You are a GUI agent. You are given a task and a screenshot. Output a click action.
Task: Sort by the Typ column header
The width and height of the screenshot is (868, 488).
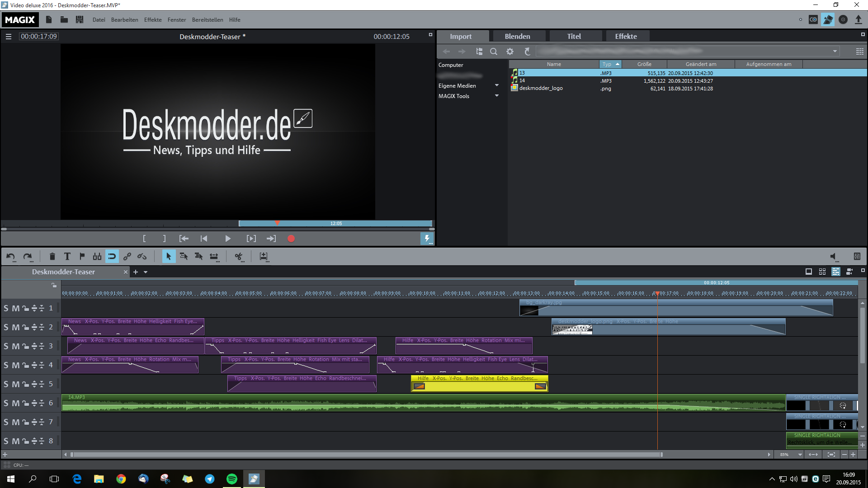pos(610,64)
